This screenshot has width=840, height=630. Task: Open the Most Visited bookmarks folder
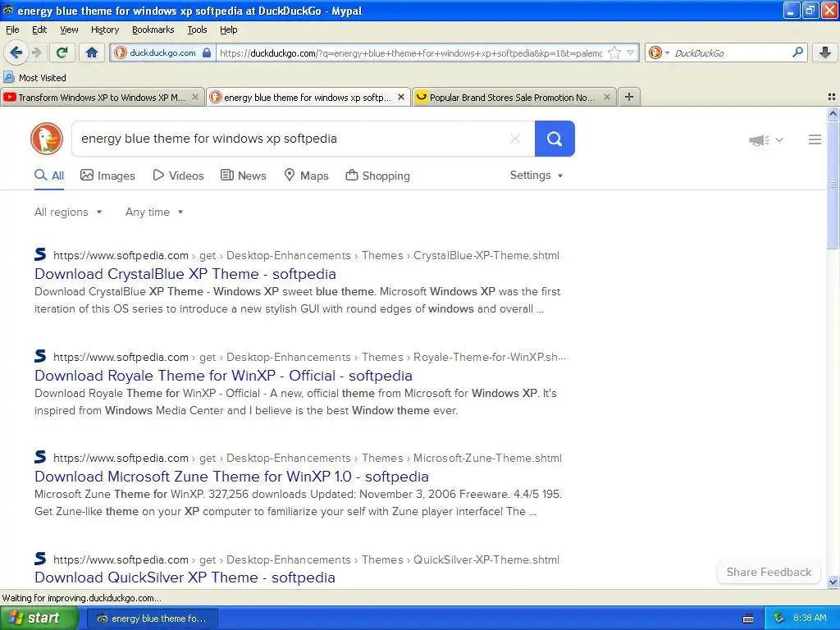(x=34, y=78)
